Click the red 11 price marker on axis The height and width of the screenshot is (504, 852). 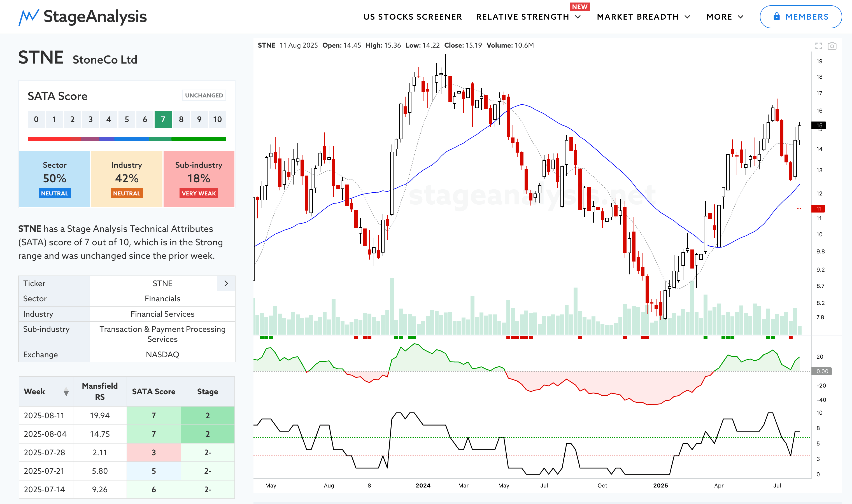pos(819,209)
